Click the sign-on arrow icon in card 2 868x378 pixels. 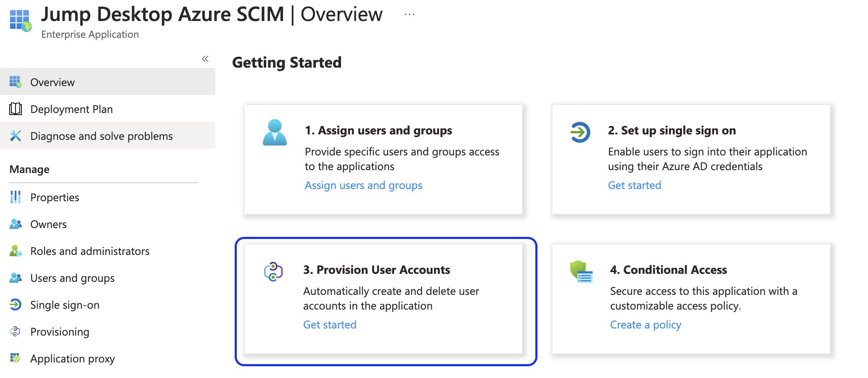[580, 132]
